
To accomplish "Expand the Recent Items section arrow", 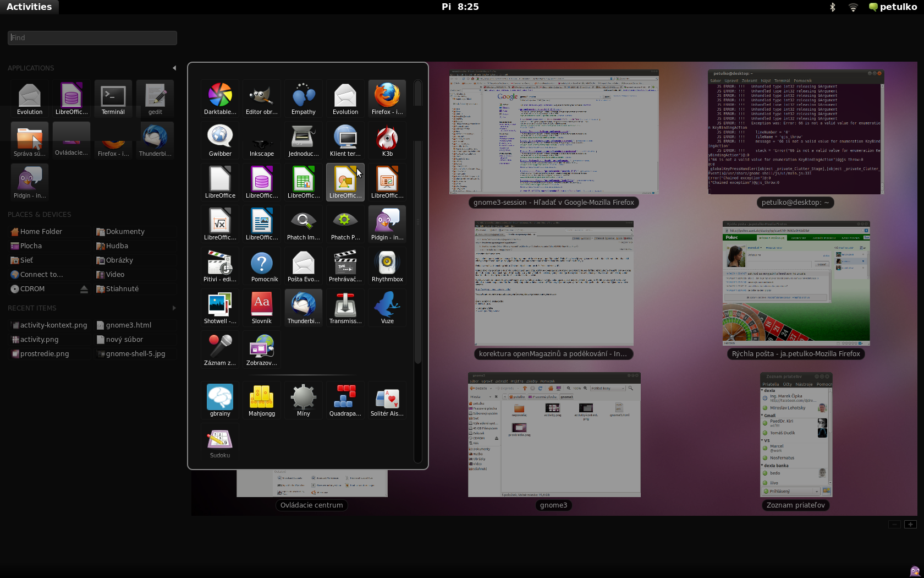I will [174, 308].
